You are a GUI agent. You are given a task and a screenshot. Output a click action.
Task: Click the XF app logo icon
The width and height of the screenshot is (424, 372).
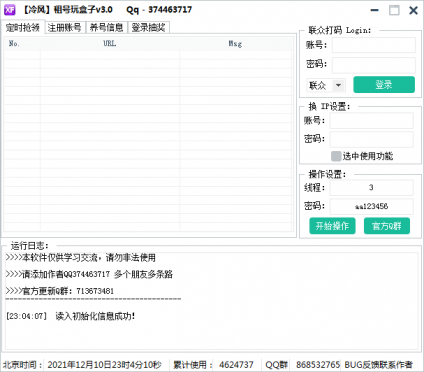pos(10,10)
